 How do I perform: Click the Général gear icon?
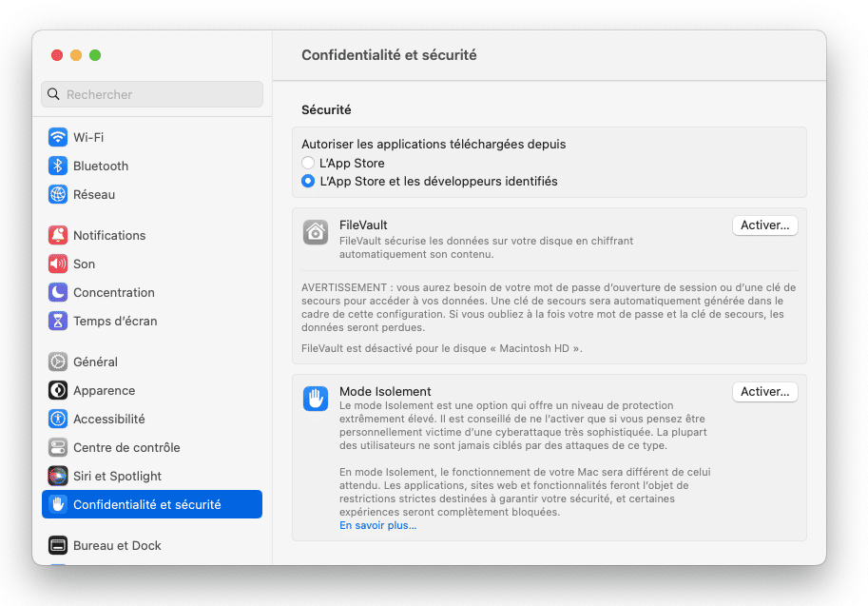(x=58, y=362)
